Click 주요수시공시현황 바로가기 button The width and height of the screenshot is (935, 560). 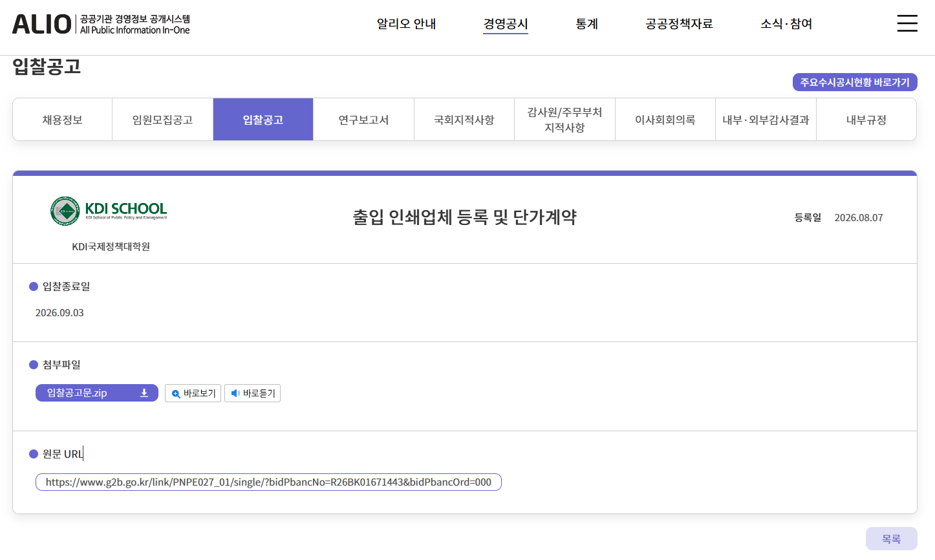[855, 82]
